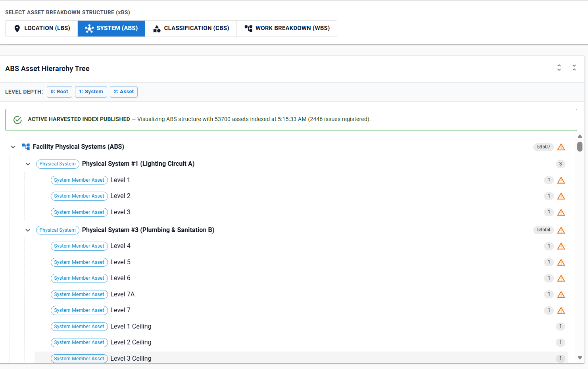Set level depth to 2: Asset
The image size is (588, 369).
click(124, 92)
